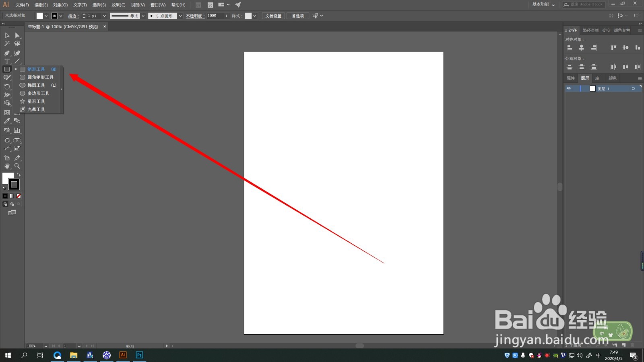
Task: Click the 描边 stroke label link
Action: [72, 16]
